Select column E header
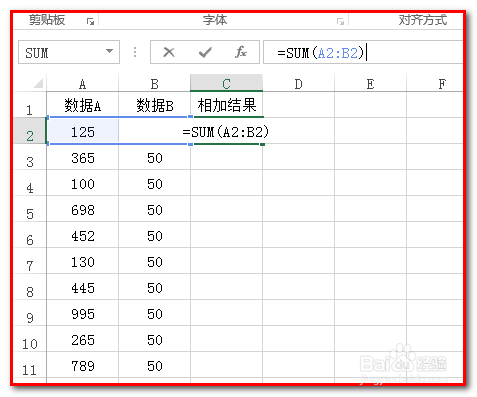Screen dimensions: 477x397 [x=370, y=84]
